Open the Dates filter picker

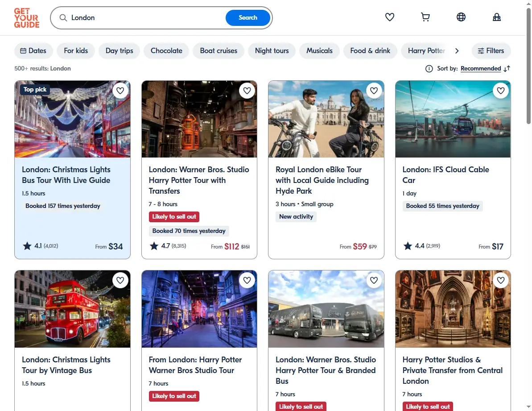33,50
